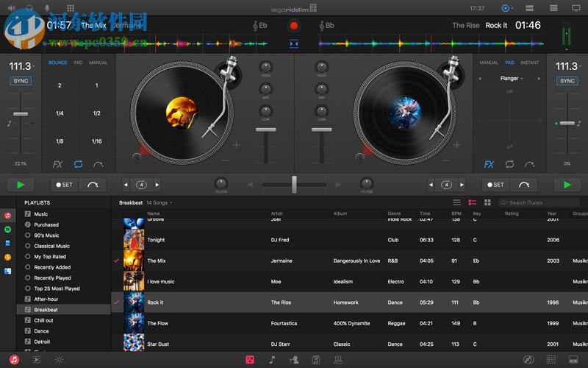
Task: Click the Star Dust track artwork thumbnail
Action: [x=134, y=343]
